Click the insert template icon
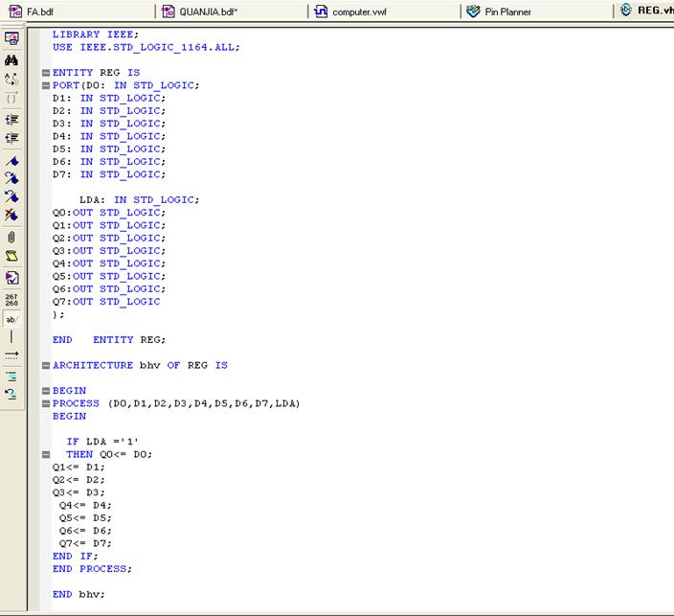This screenshot has height=616, width=674. (11, 256)
